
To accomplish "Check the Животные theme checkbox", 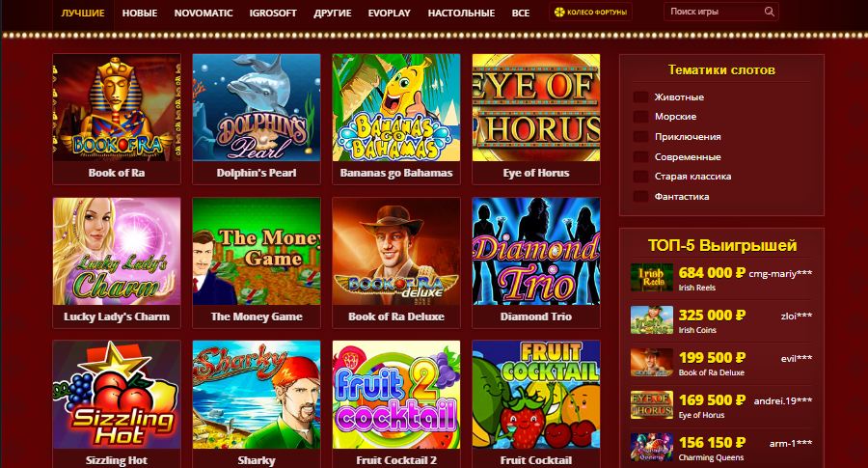I will pos(640,96).
